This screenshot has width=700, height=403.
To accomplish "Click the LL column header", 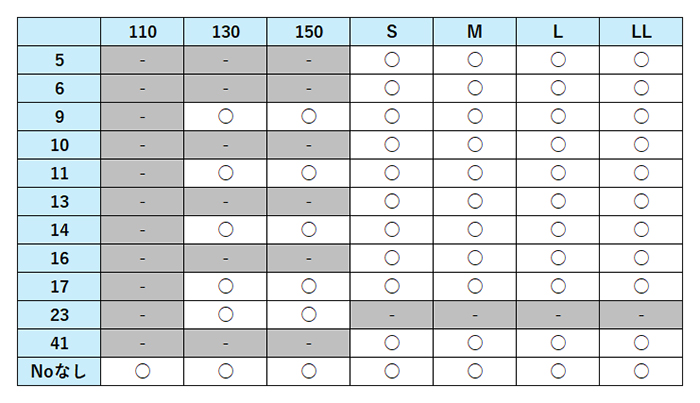I will coord(641,32).
